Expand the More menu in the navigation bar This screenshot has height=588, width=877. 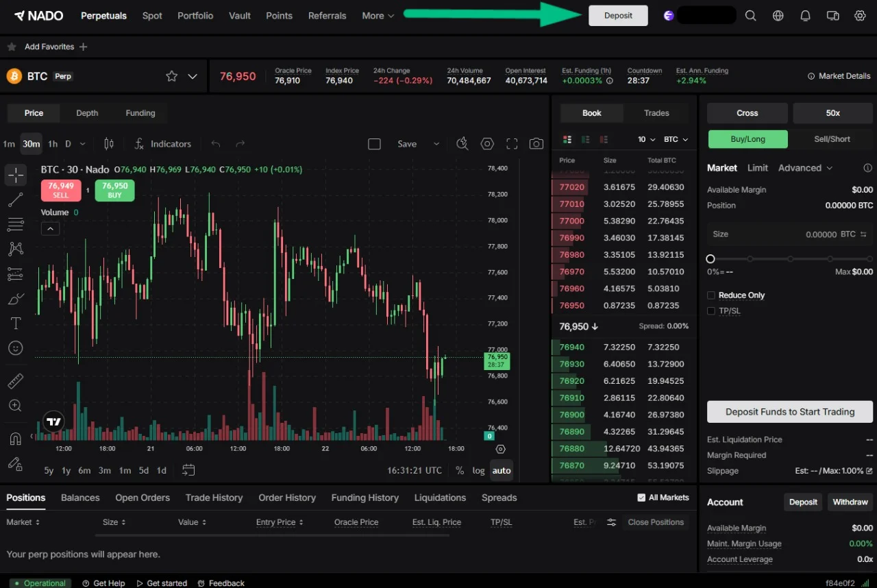tap(378, 16)
